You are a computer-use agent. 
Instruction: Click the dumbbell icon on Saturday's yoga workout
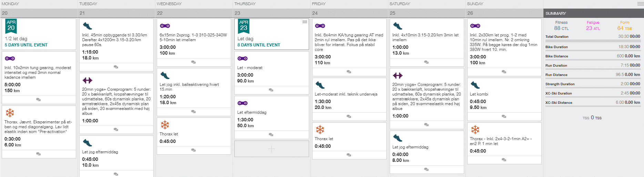pos(398,76)
